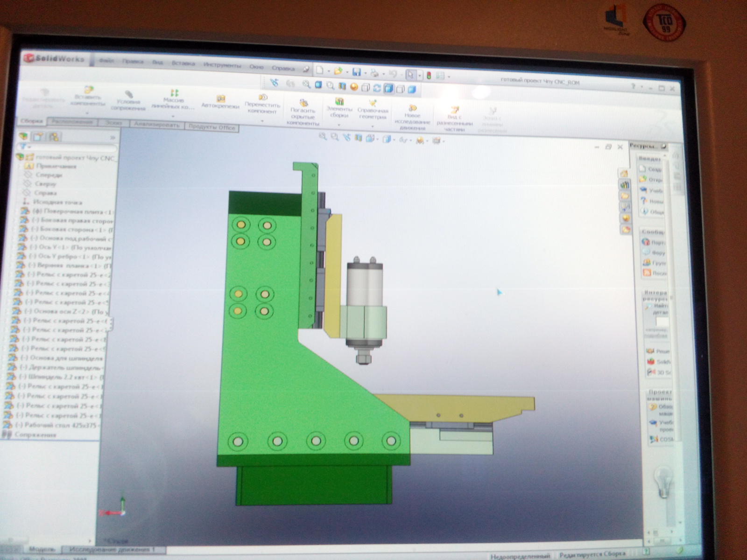Viewport: 747px width, 560px height.
Task: Select Верхняя планка component in the tree
Action: [63, 266]
